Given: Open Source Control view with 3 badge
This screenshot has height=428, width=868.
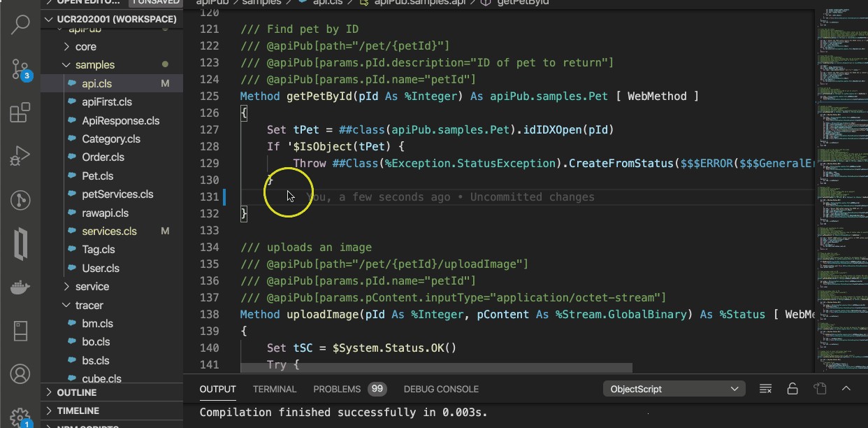Looking at the screenshot, I should coord(20,68).
